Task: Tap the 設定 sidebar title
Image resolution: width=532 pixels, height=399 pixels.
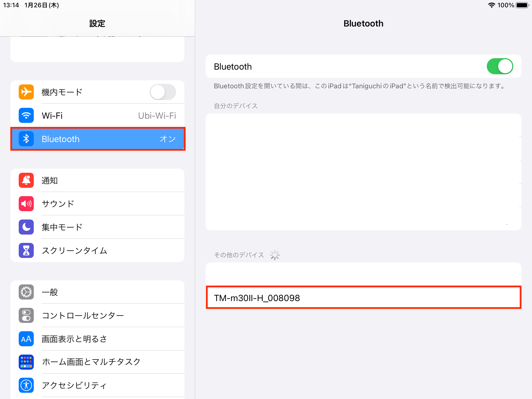Action: [x=97, y=23]
